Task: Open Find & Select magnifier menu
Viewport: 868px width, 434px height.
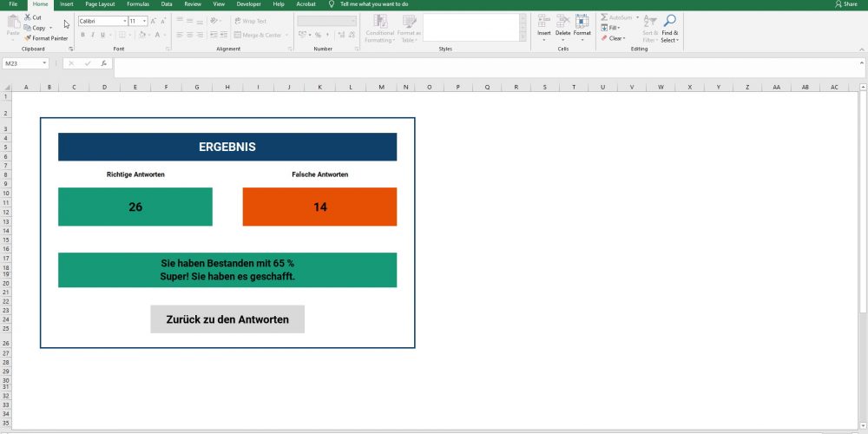Action: [x=669, y=29]
